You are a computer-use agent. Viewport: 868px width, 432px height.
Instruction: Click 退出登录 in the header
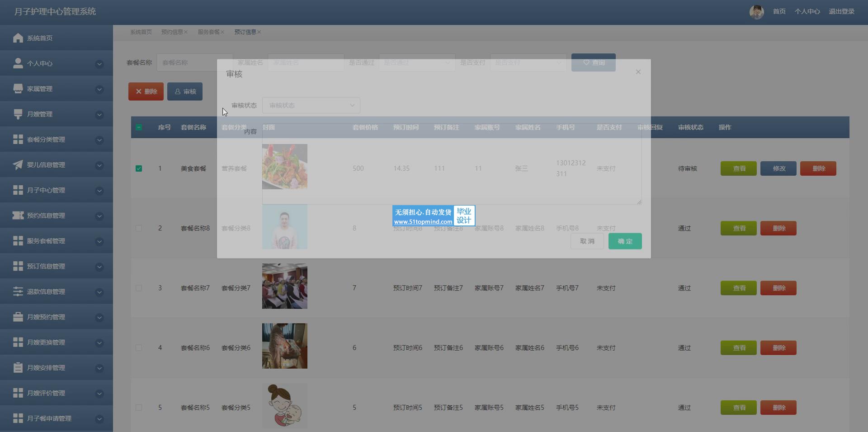(x=842, y=11)
